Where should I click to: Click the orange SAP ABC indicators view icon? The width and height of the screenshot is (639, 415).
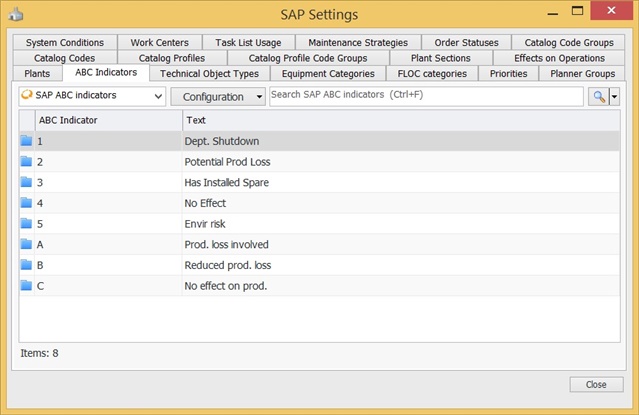click(x=27, y=95)
